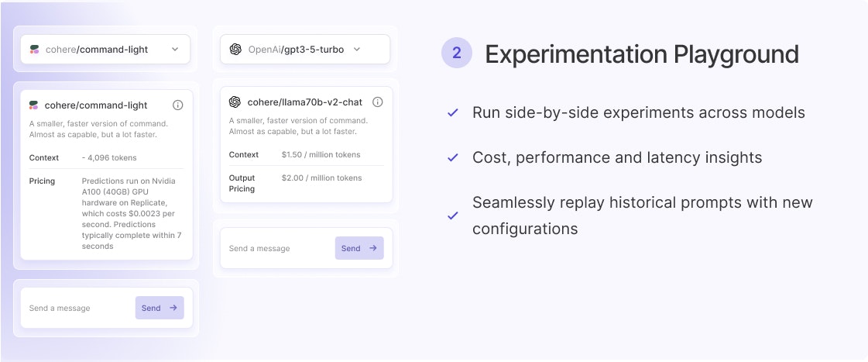Click chevron arrow on gpt3-5-turbo selector

click(357, 49)
